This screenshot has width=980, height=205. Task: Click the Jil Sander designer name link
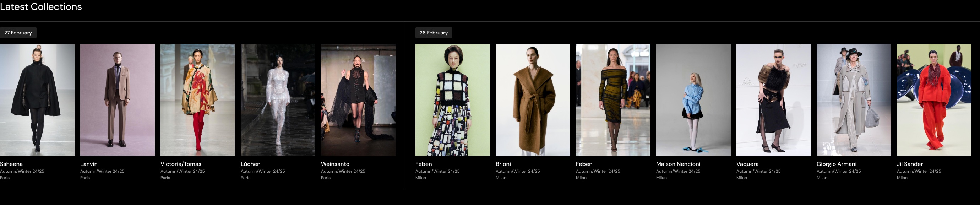910,164
